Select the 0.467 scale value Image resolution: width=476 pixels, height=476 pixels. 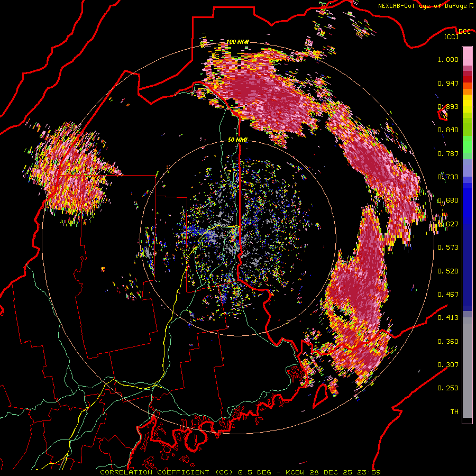coord(448,295)
